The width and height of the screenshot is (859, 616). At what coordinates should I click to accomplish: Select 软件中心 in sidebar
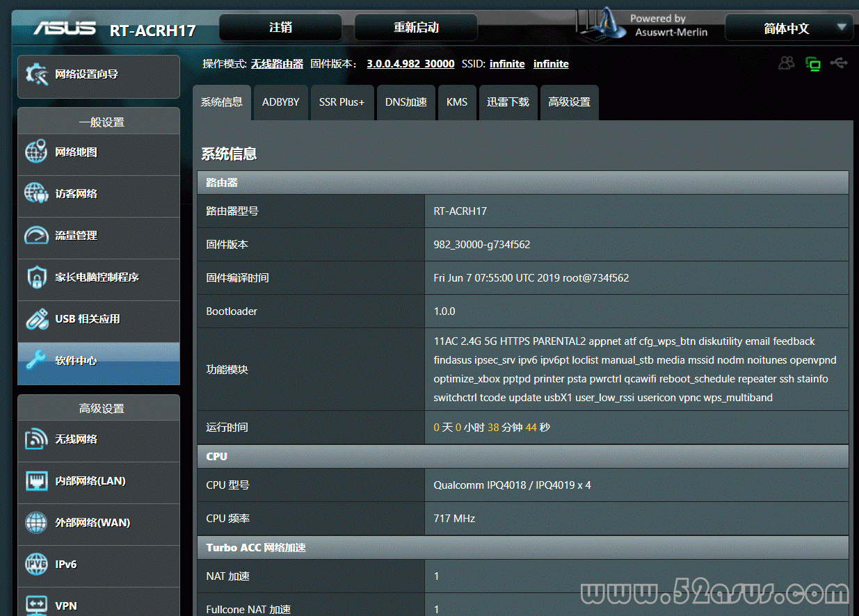(x=99, y=363)
